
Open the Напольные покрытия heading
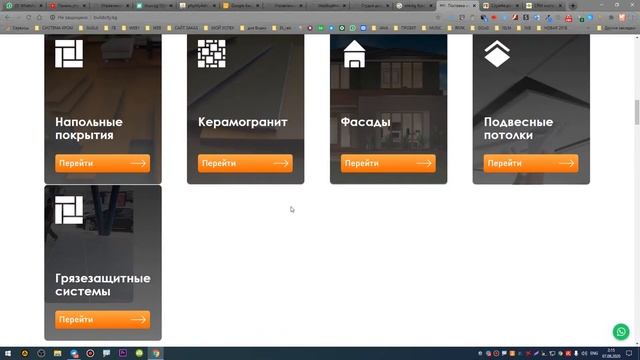pos(89,128)
